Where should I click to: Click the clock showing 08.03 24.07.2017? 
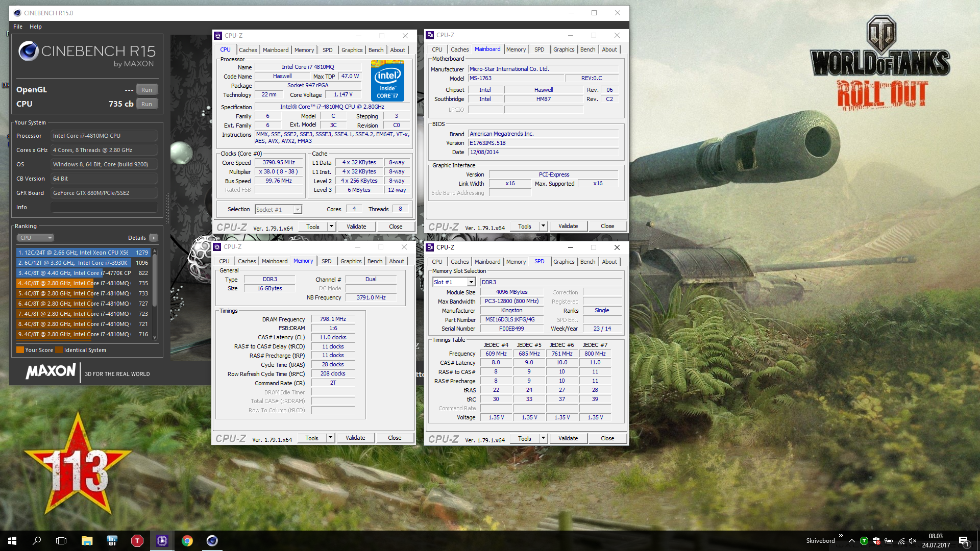[936, 541]
